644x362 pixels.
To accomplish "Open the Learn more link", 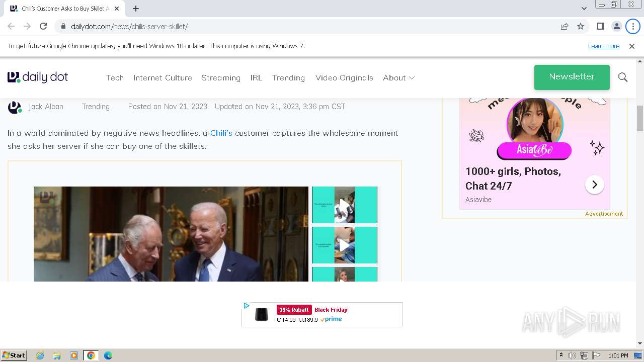I will (x=604, y=46).
